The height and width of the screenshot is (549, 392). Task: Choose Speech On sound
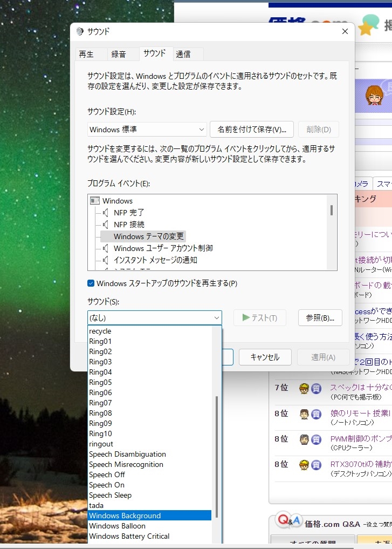pyautogui.click(x=150, y=485)
